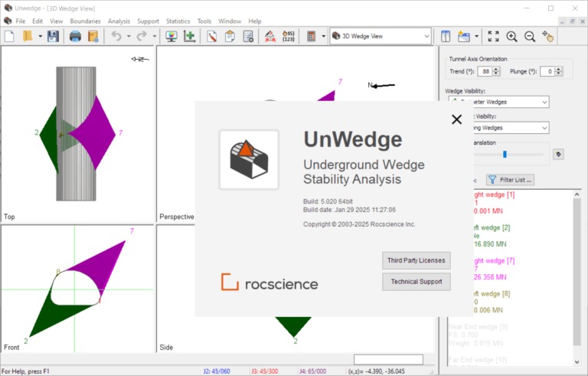Expand the Redo history dropdown arrow
Image resolution: width=588 pixels, height=376 pixels.
coord(154,37)
